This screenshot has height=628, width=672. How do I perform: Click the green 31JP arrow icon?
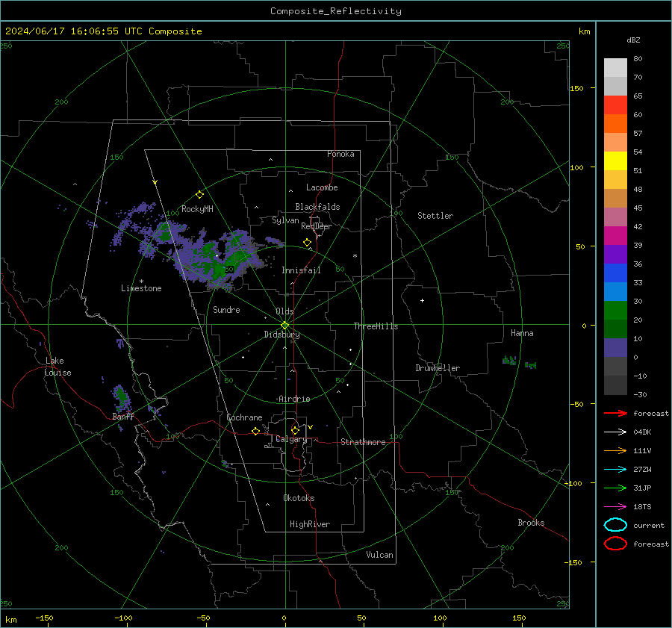point(615,488)
